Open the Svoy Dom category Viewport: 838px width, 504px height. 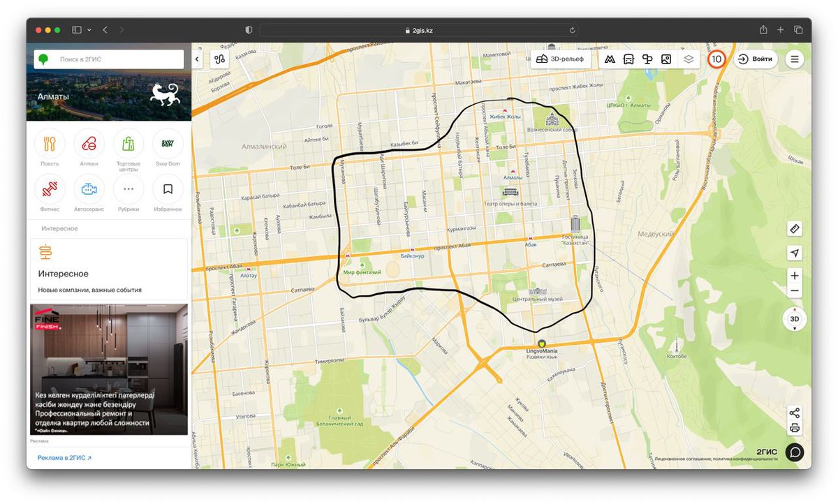(168, 144)
